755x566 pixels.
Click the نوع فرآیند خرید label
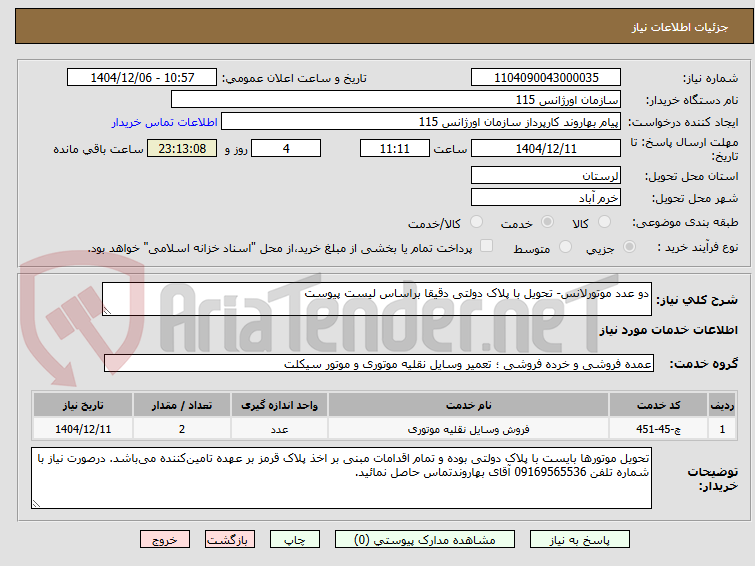(697, 247)
